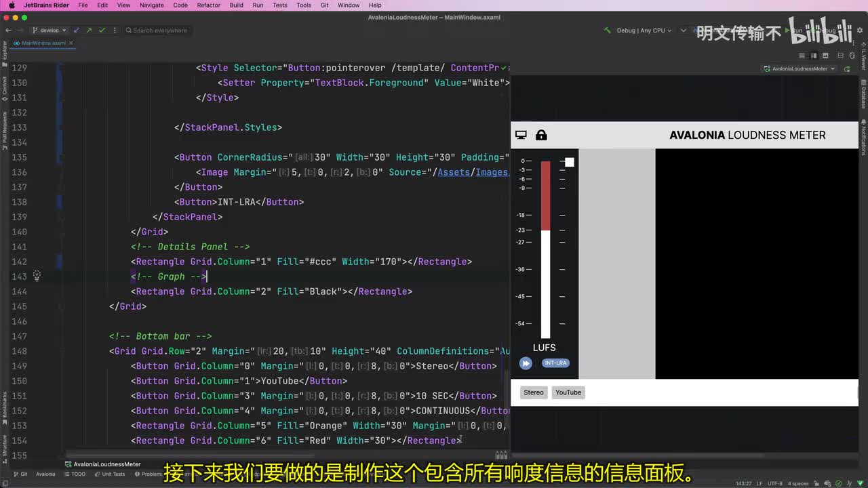
Task: Open the Git menu
Action: (x=325, y=5)
